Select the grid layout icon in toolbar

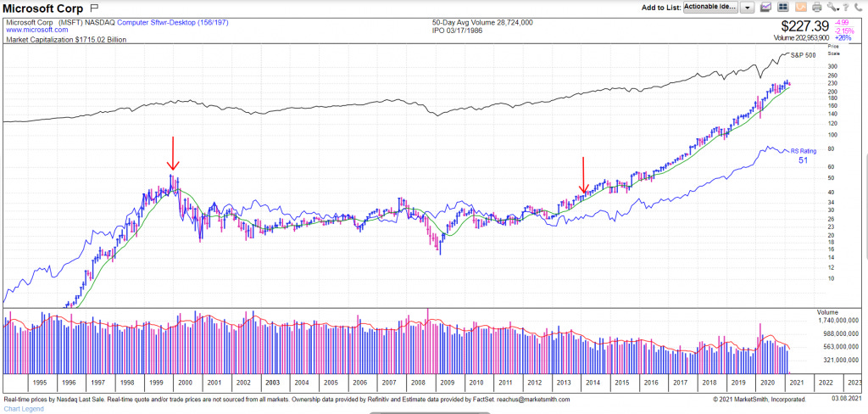[782, 7]
